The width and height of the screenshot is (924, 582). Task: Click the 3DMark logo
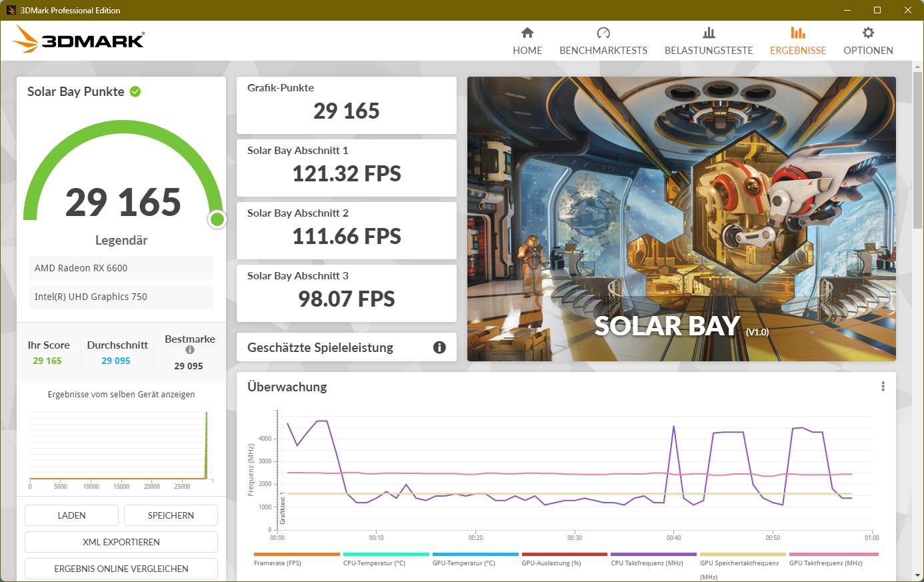(78, 39)
